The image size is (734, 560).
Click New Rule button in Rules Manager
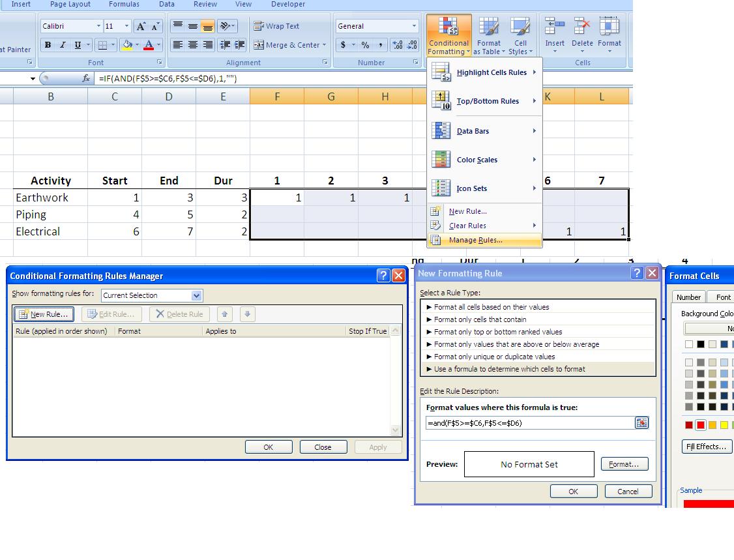(x=44, y=314)
